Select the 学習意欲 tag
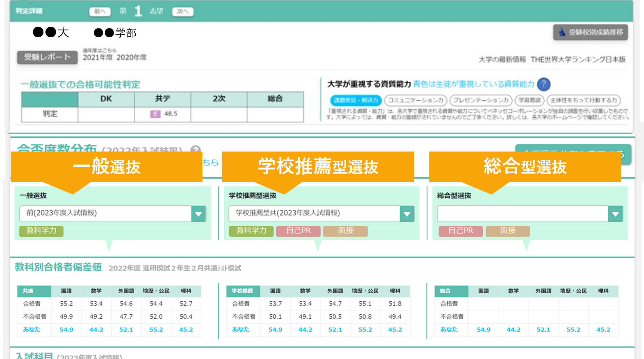This screenshot has width=644, height=359. (x=529, y=100)
